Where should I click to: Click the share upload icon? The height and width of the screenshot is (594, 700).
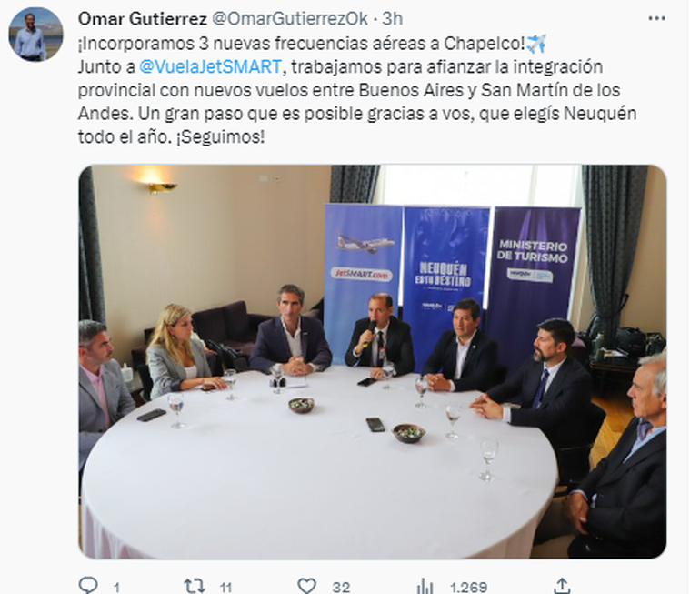click(563, 585)
